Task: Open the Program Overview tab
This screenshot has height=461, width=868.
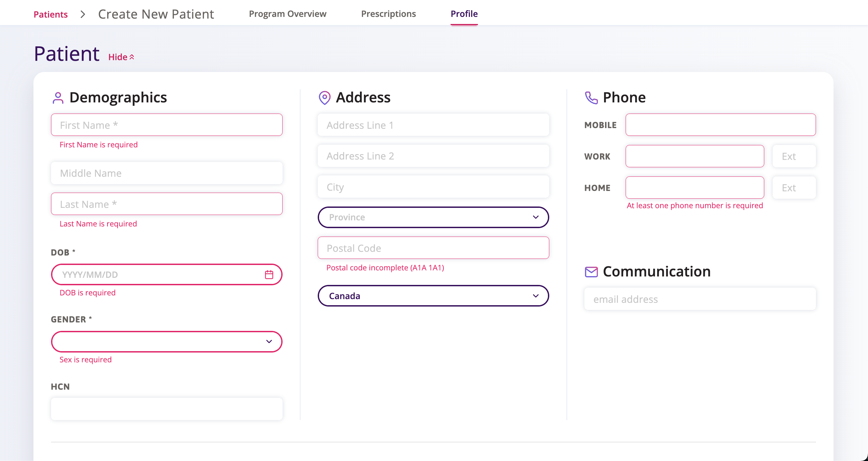Action: [x=288, y=14]
